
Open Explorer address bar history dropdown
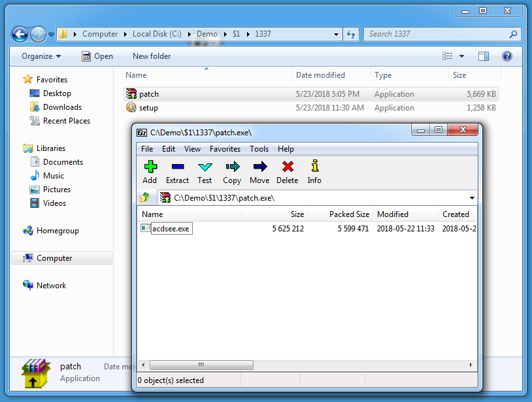pos(336,34)
